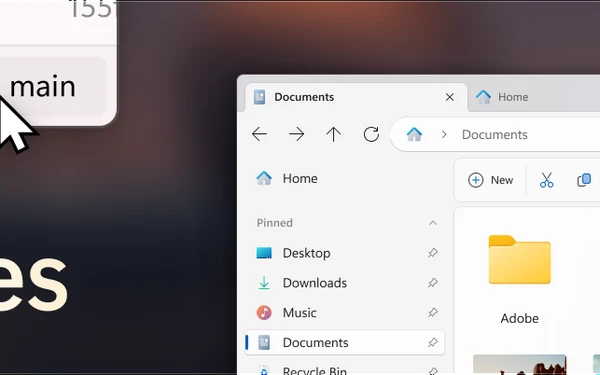Select Documents in the sidebar
This screenshot has width=600, height=375.
pyautogui.click(x=344, y=342)
